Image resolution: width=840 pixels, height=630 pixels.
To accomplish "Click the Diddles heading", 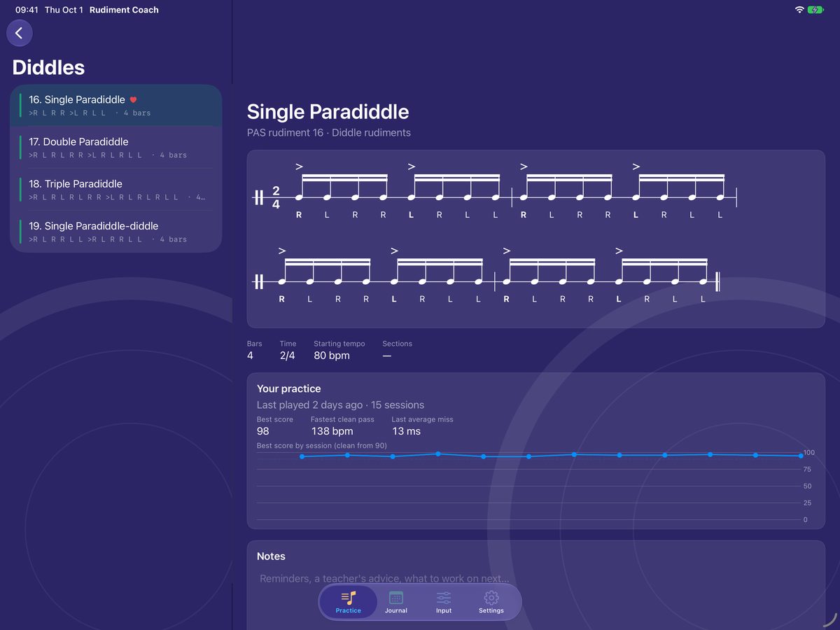I will pos(48,67).
